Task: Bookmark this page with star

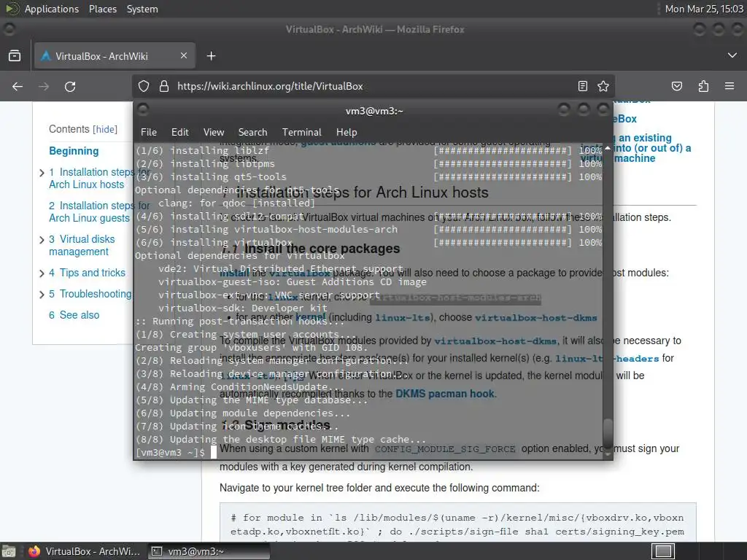Action: click(603, 86)
